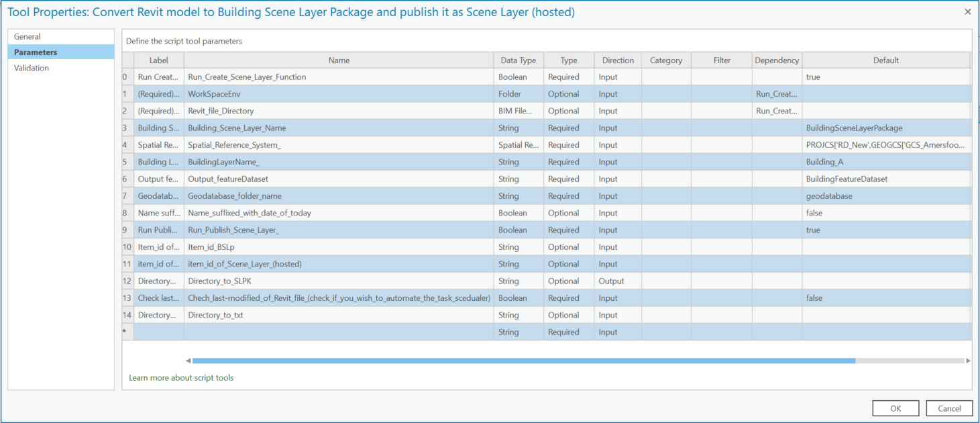
Task: Select row header number 0
Action: pyautogui.click(x=127, y=77)
